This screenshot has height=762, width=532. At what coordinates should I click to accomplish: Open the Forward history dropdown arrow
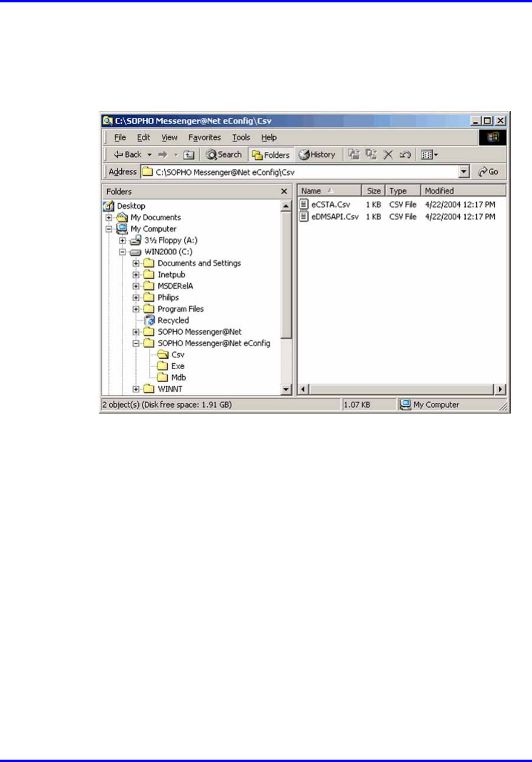pyautogui.click(x=175, y=154)
